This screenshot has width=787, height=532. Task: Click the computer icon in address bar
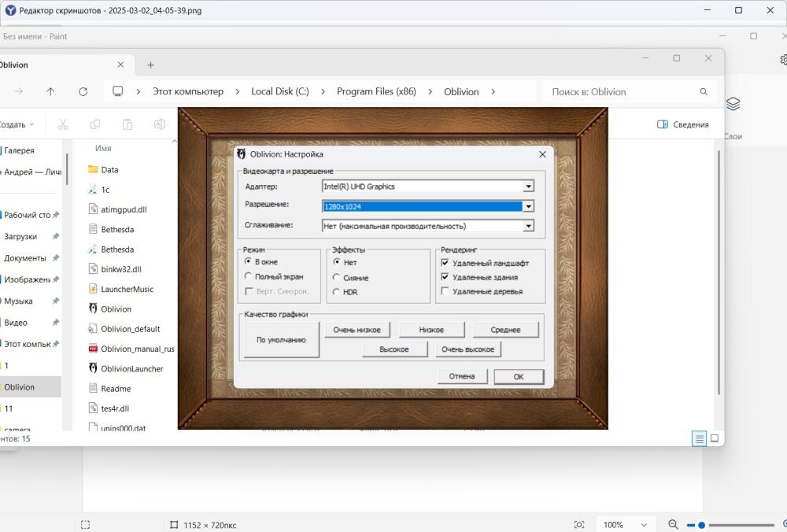(118, 91)
